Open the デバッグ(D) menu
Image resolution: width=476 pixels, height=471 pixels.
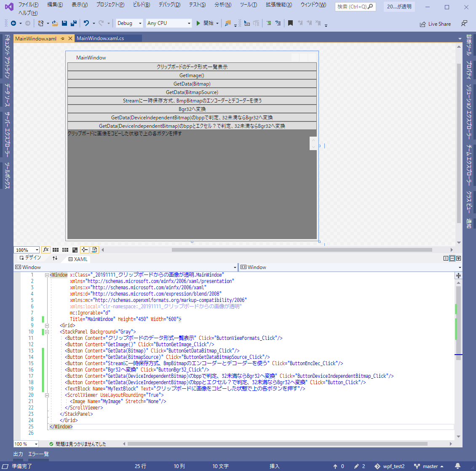coord(169,5)
